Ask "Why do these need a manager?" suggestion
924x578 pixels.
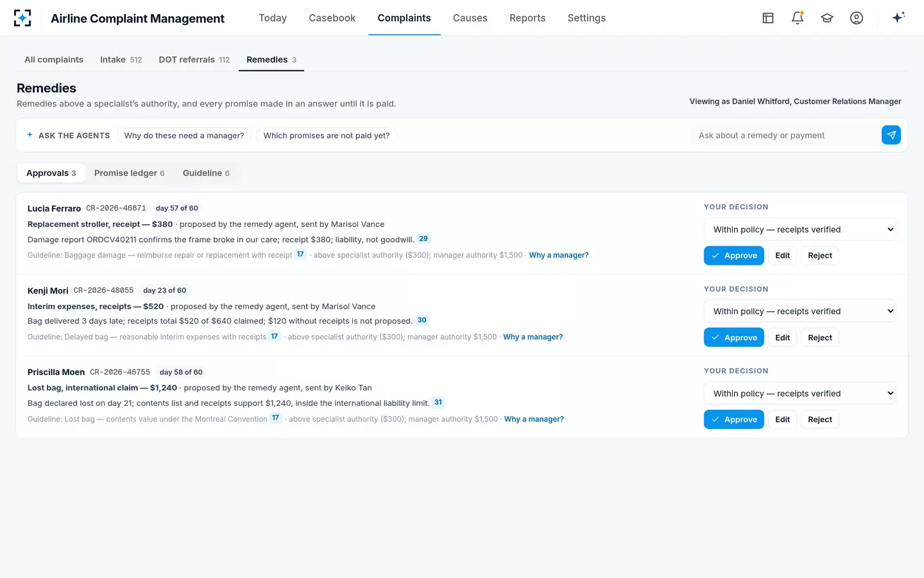click(184, 136)
